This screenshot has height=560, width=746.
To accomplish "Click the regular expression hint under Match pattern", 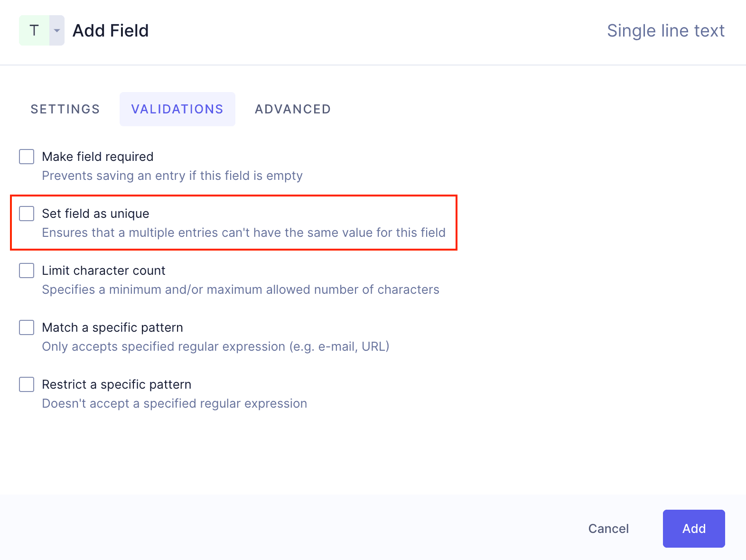I will [215, 346].
